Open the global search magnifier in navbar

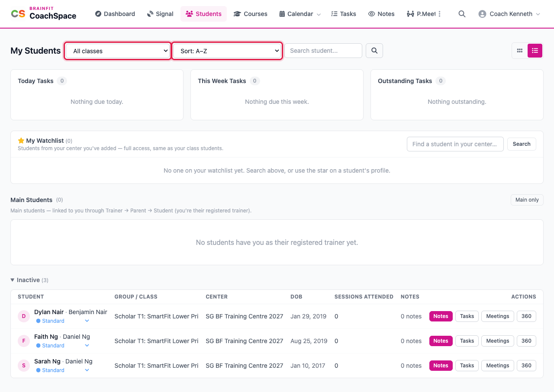coord(462,14)
